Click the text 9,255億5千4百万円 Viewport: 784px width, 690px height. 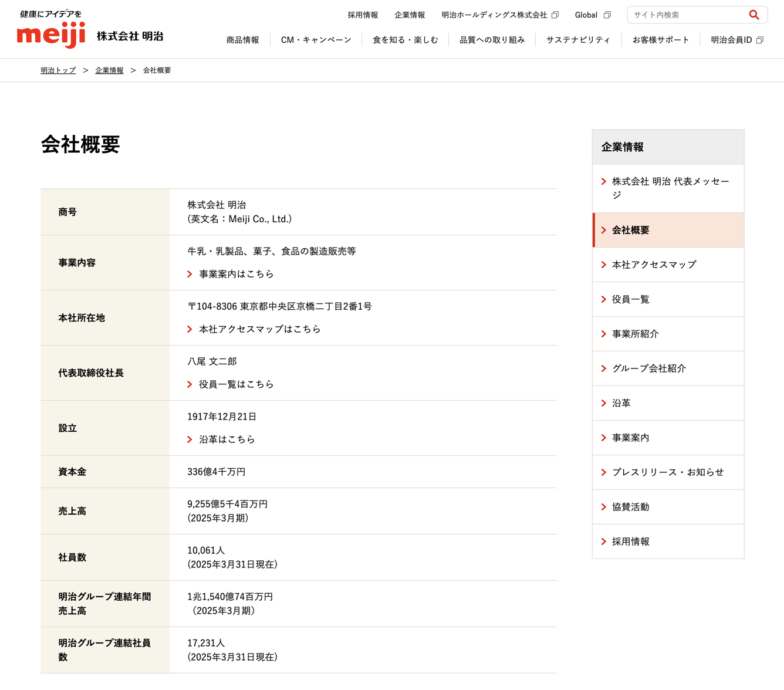tap(228, 505)
